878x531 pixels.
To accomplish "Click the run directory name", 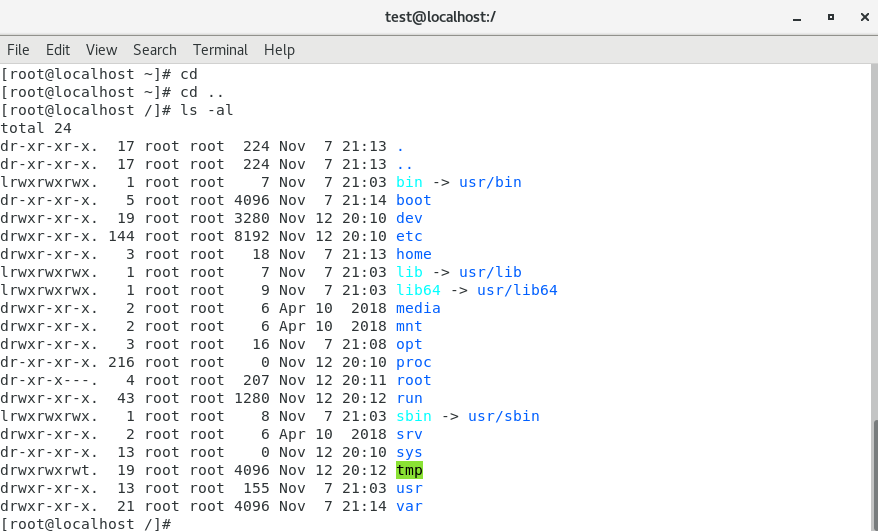I will tap(409, 398).
